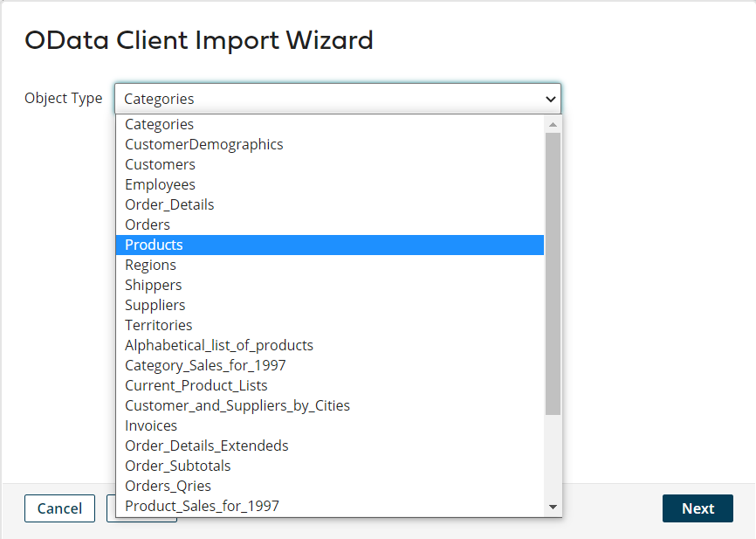Pick Employees in the dropdown list

point(160,184)
